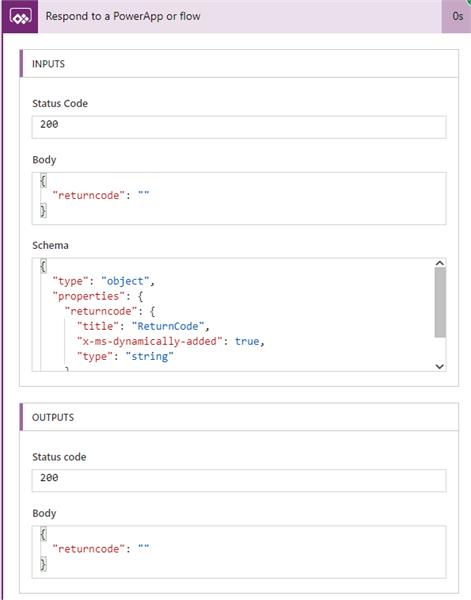Click the "ReturnCode" title value in Schema

[168, 326]
